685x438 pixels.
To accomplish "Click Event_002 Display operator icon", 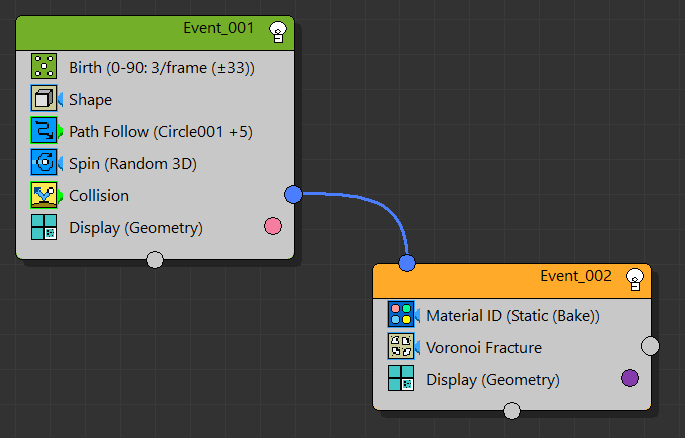I will (400, 380).
